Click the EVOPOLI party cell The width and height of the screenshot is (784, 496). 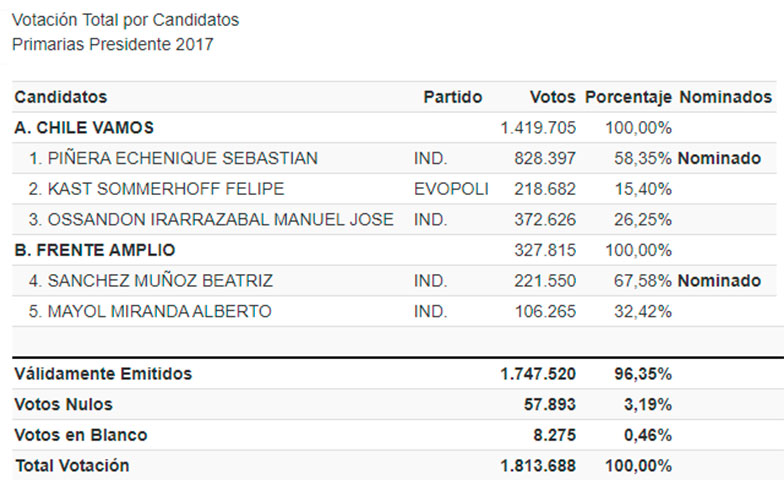click(447, 189)
